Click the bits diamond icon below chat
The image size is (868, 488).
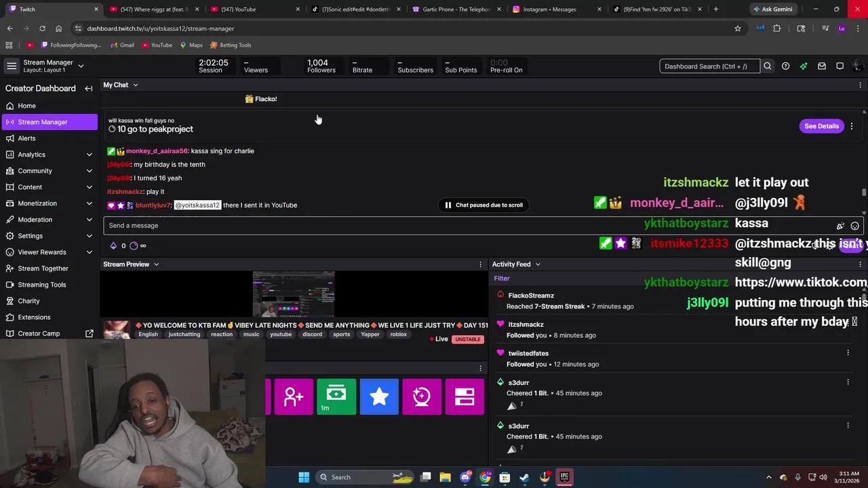click(113, 245)
